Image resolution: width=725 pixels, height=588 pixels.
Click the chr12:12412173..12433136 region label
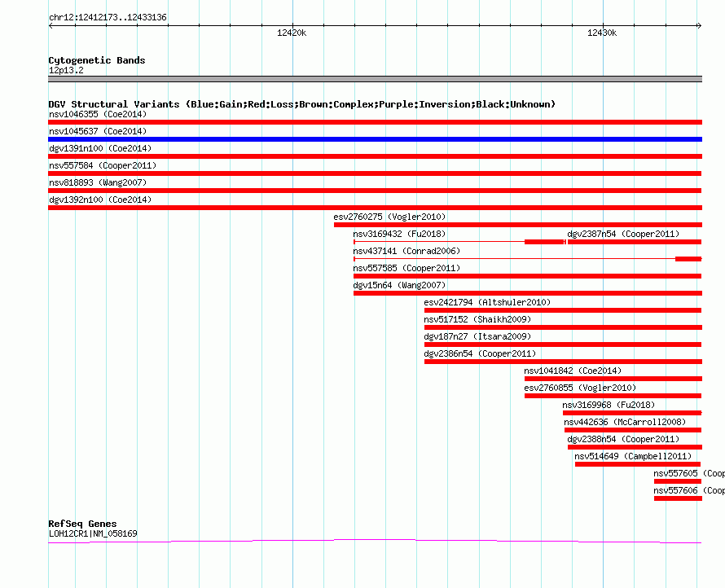(x=108, y=17)
